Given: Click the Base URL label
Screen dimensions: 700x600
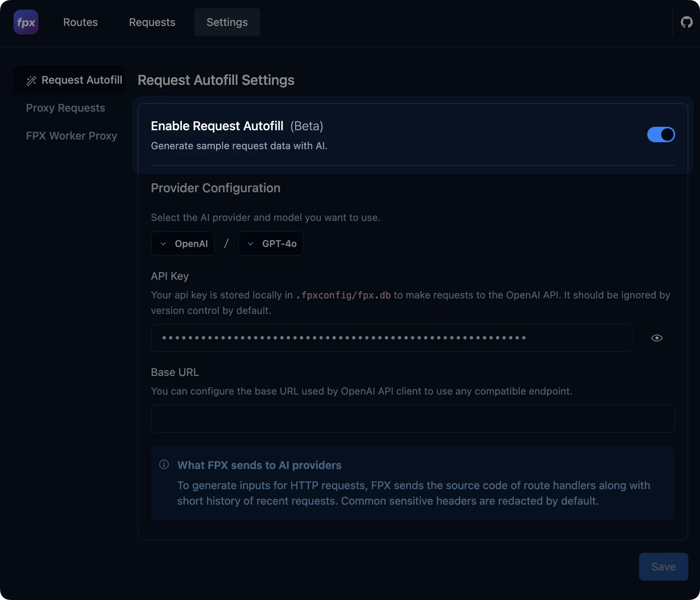Looking at the screenshot, I should (x=175, y=372).
